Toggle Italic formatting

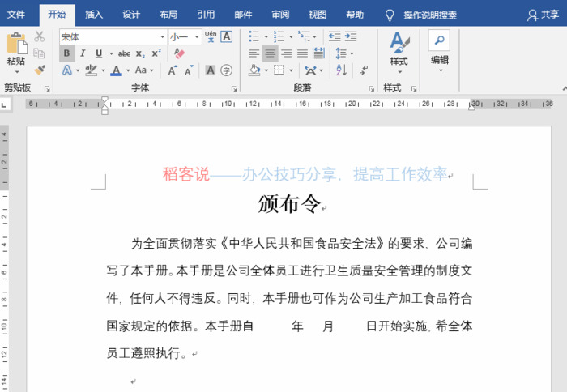[83, 53]
